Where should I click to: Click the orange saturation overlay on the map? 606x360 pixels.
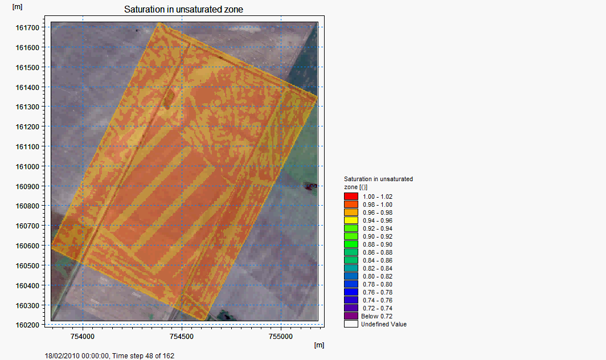tap(185, 171)
